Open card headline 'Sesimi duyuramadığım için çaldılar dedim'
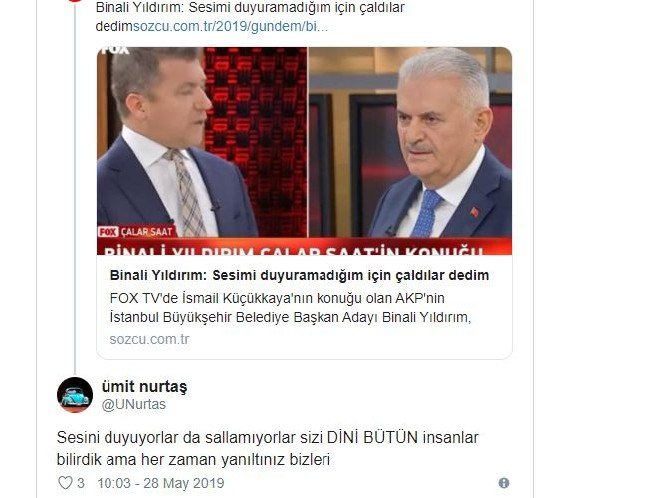The width and height of the screenshot is (648, 498). [x=299, y=275]
